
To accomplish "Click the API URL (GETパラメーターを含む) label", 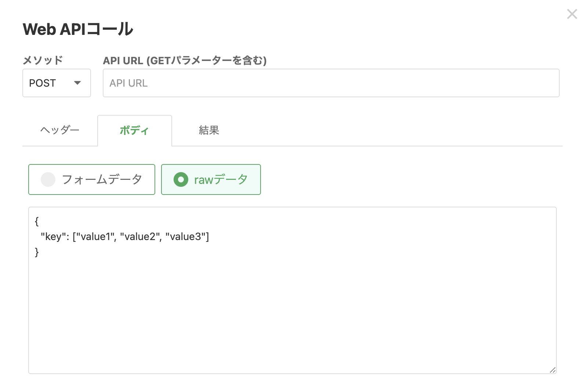I will [x=185, y=60].
